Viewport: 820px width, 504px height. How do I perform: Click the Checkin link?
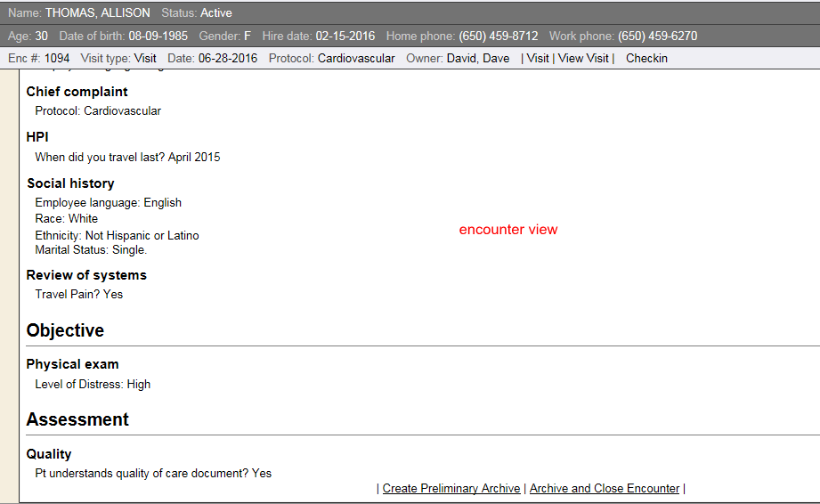pyautogui.click(x=646, y=58)
